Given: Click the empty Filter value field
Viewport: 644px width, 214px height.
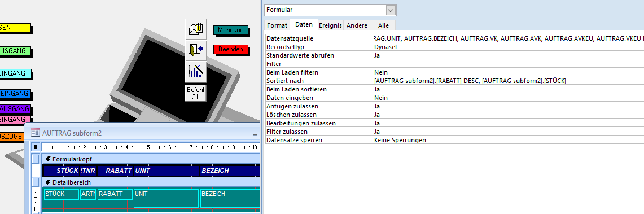Looking at the screenshot, I should coord(509,64).
